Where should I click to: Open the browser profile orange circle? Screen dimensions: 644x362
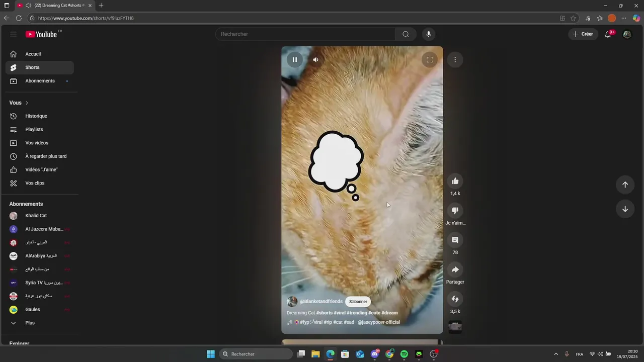[612, 18]
